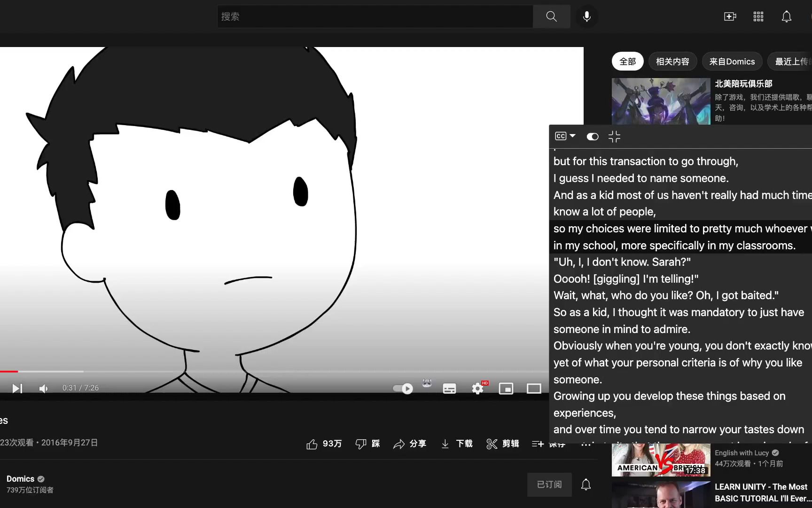Like the video with 93万 thumbs up

[x=324, y=444]
